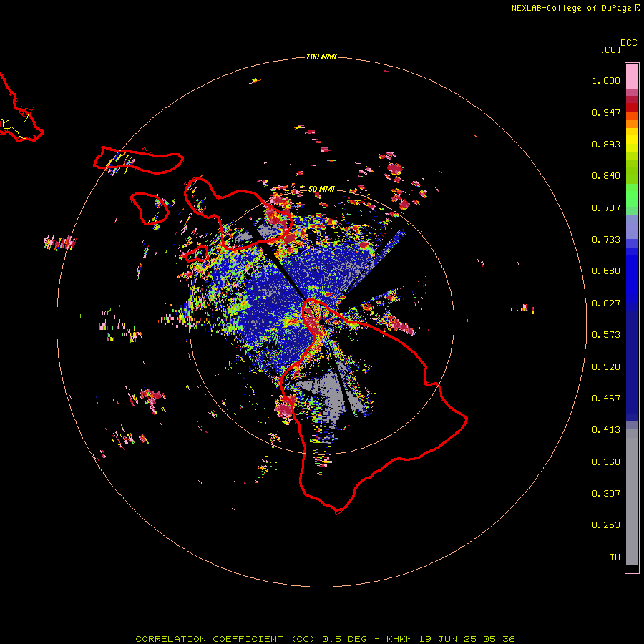Click the 0.680 colorbar value

click(x=606, y=271)
